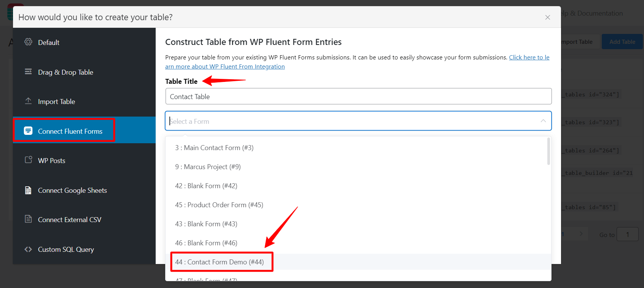Click the Select a Form dropdown field
Screen dimensions: 644x288
click(x=359, y=121)
